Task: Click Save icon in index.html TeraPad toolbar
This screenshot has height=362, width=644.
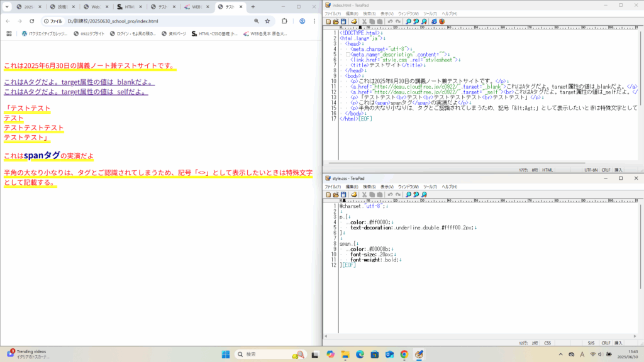Action: point(343,21)
